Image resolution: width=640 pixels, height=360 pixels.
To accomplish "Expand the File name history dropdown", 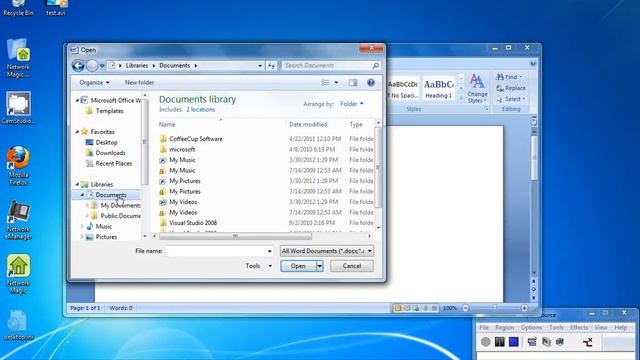I will pyautogui.click(x=269, y=251).
